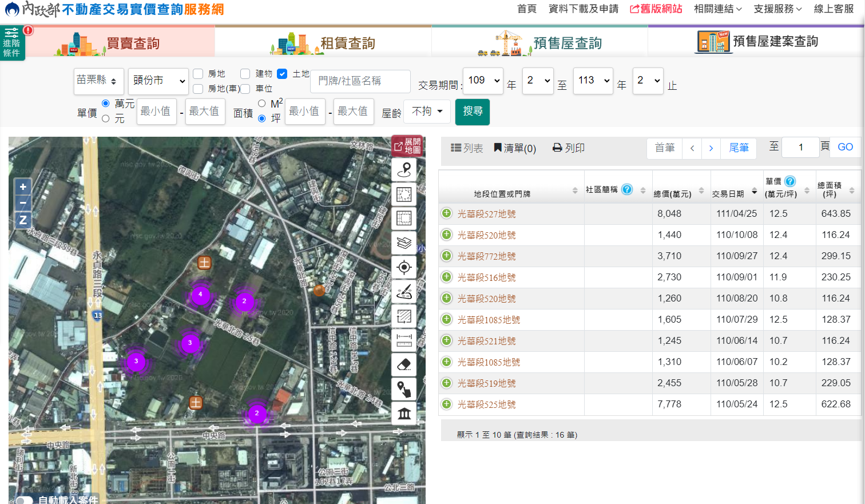Click the purple cluster marker labeled 4
Viewport: 865px width, 504px height.
pos(200,294)
